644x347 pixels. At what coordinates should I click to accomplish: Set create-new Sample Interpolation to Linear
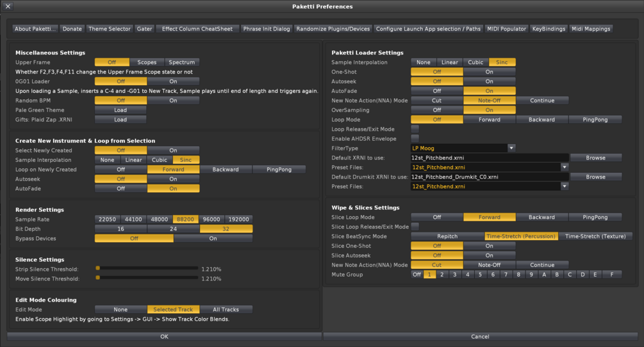coord(133,160)
